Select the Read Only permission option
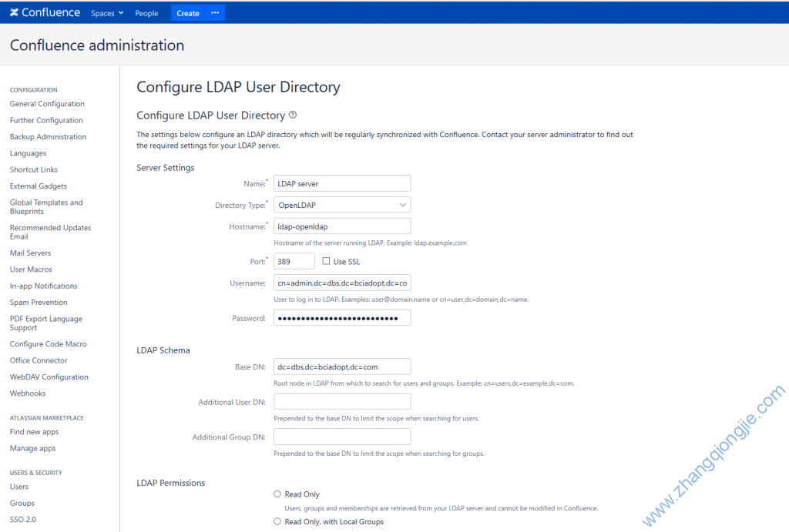 click(277, 494)
